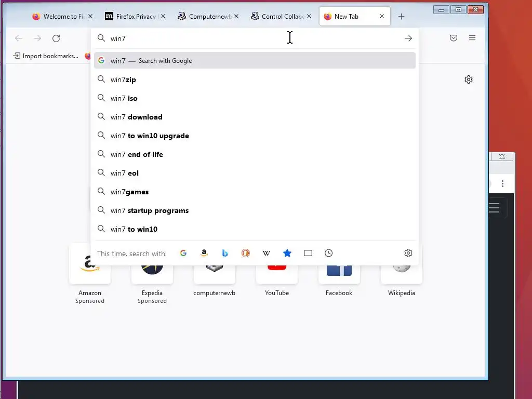The image size is (532, 399).
Task: Search bookmarks with the star icon
Action: click(x=287, y=253)
